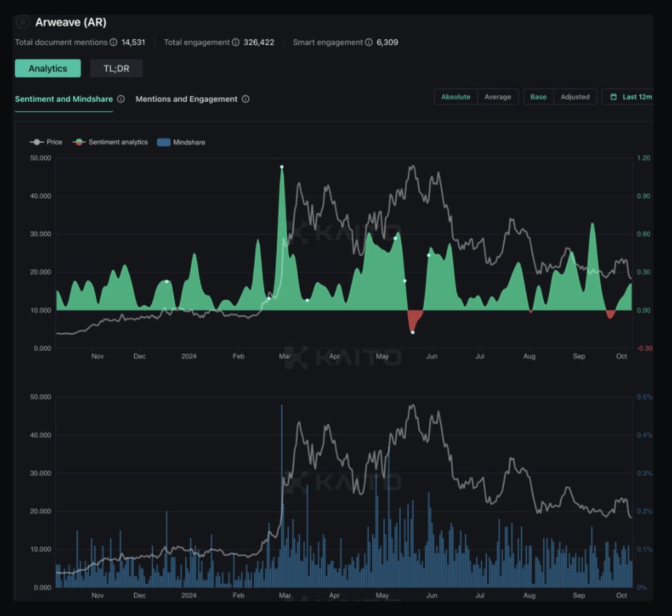The height and width of the screenshot is (616, 672).
Task: Click the March sentiment peak marker dot
Action: pos(282,167)
